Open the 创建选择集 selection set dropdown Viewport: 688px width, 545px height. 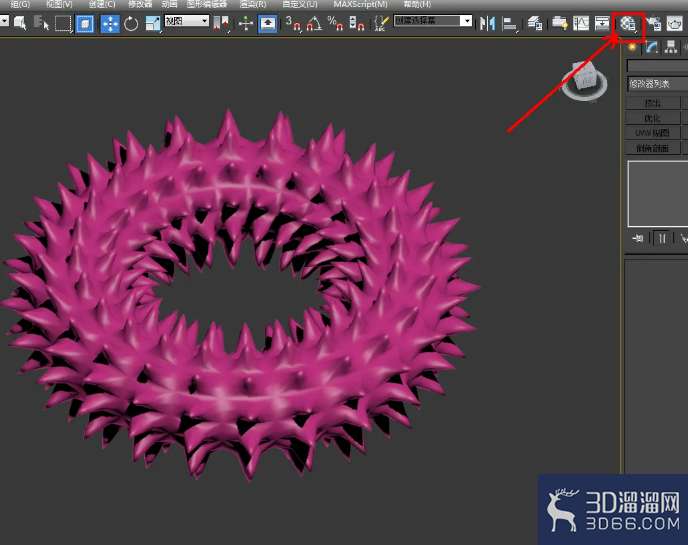(x=433, y=21)
